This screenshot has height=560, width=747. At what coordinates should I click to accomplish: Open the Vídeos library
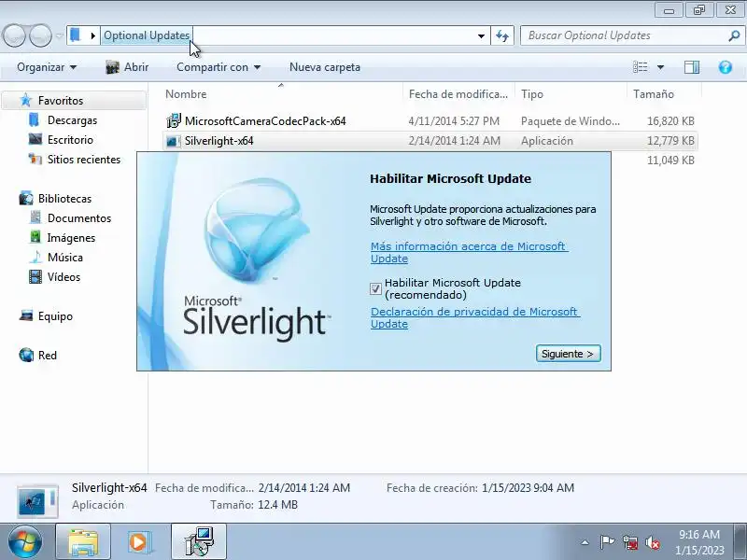pos(63,277)
